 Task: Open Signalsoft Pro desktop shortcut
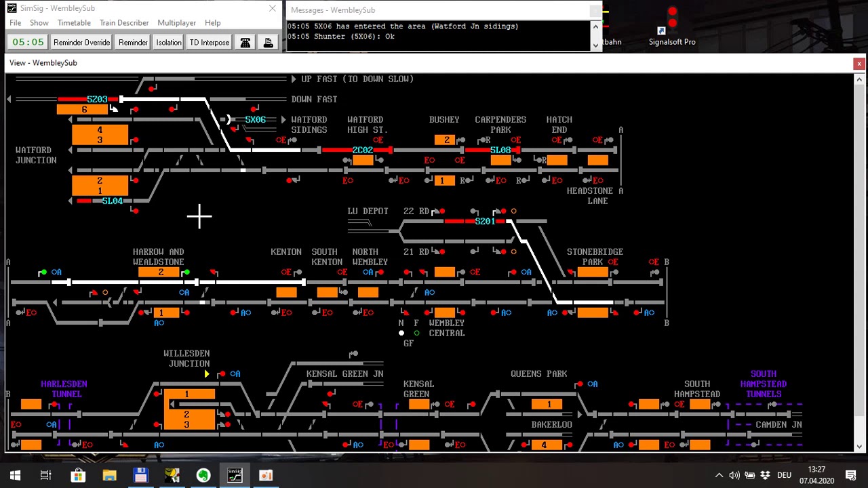point(671,27)
